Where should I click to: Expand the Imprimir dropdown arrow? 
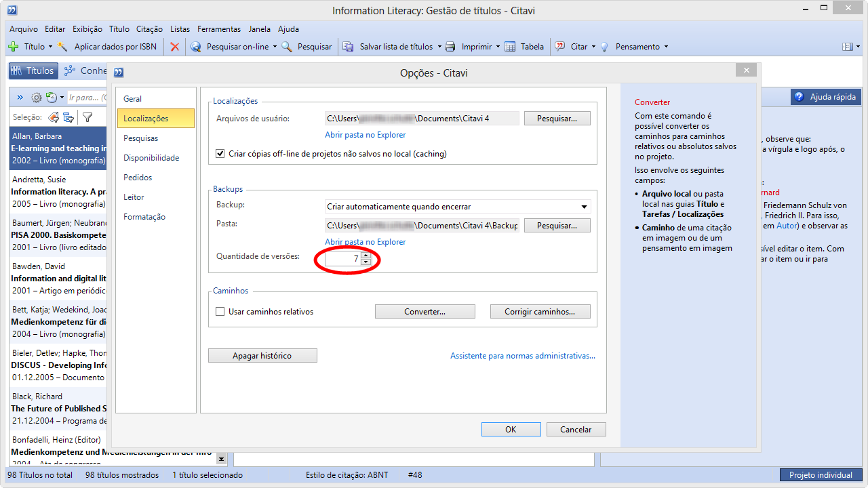(x=498, y=47)
